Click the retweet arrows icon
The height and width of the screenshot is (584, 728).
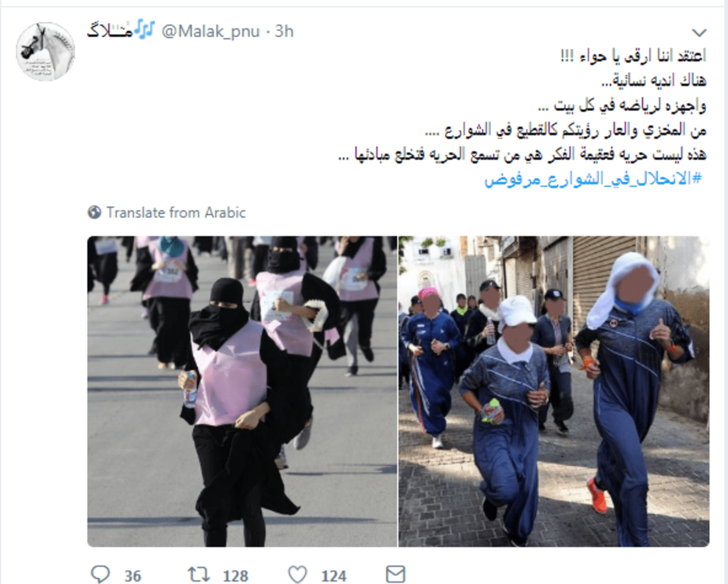[x=195, y=574]
